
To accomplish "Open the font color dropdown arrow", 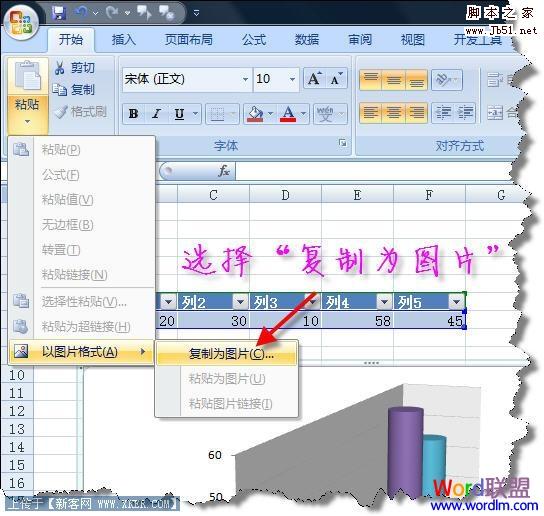I will (303, 113).
